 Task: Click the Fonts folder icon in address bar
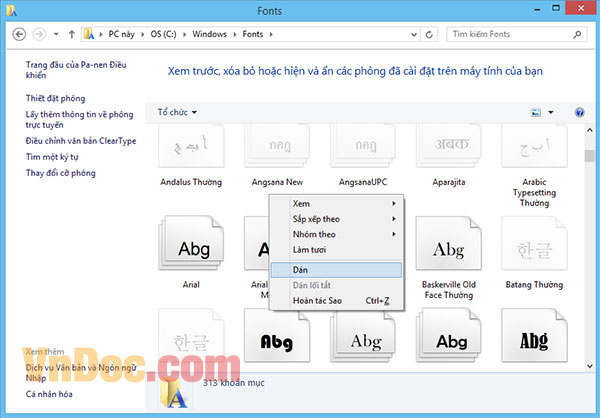pyautogui.click(x=89, y=34)
